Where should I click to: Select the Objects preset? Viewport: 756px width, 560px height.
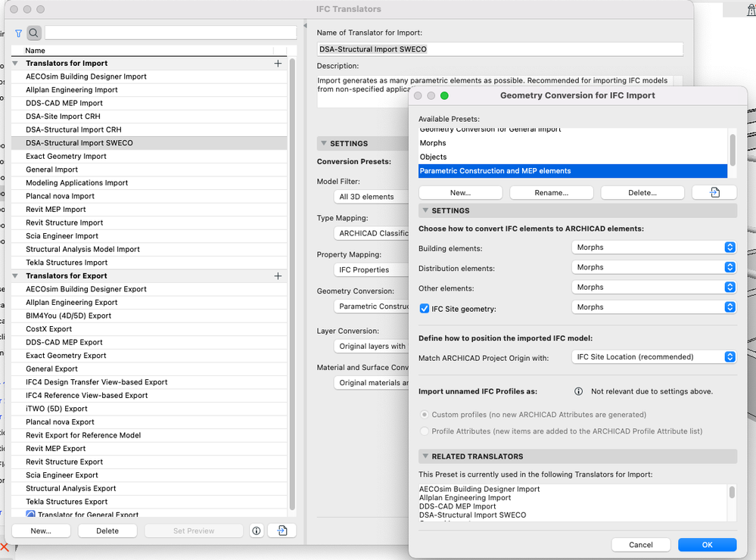tap(573, 157)
